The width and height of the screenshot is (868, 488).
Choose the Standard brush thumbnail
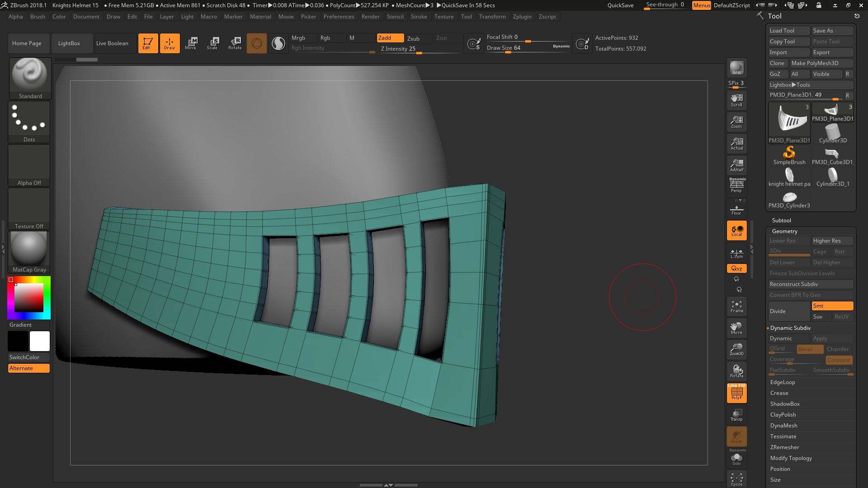[30, 78]
